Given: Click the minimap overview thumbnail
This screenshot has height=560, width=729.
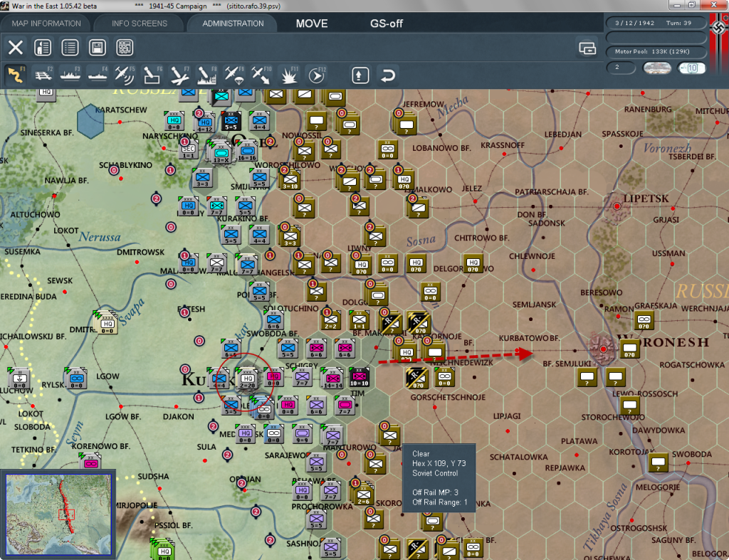Looking at the screenshot, I should click(x=58, y=514).
